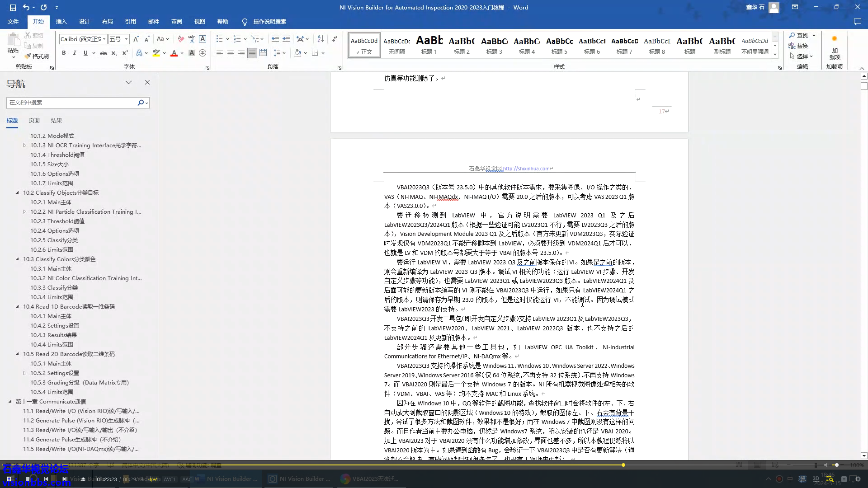Screen dimensions: 868x488
Task: Click the clear formatting eraser icon
Action: [x=181, y=39]
